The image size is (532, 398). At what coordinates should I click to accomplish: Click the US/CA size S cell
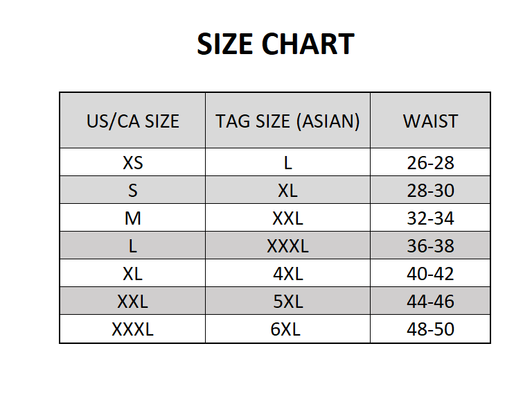point(132,190)
